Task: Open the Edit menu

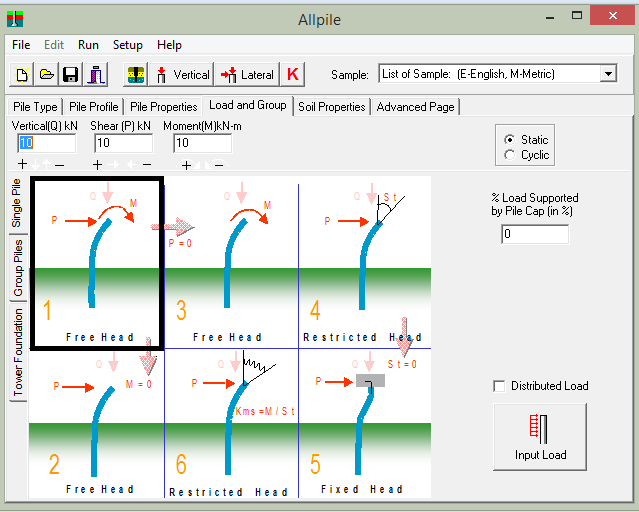Action: click(54, 45)
